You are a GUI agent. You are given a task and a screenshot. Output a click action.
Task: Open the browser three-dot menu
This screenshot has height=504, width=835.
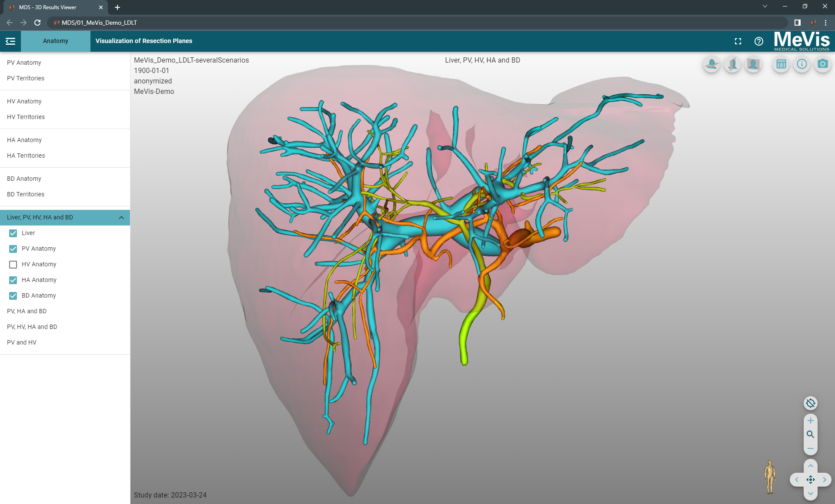tap(825, 23)
